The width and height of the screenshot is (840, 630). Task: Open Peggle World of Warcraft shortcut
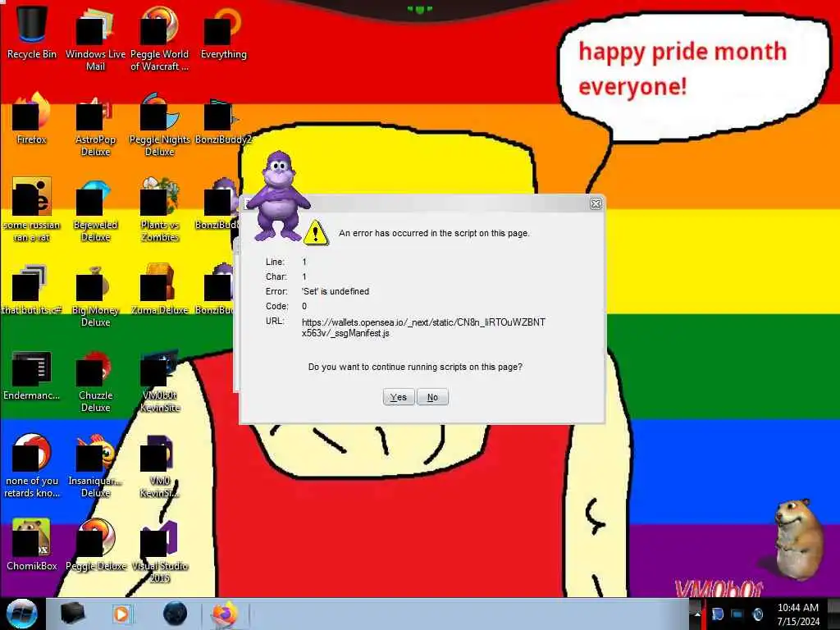(x=159, y=38)
